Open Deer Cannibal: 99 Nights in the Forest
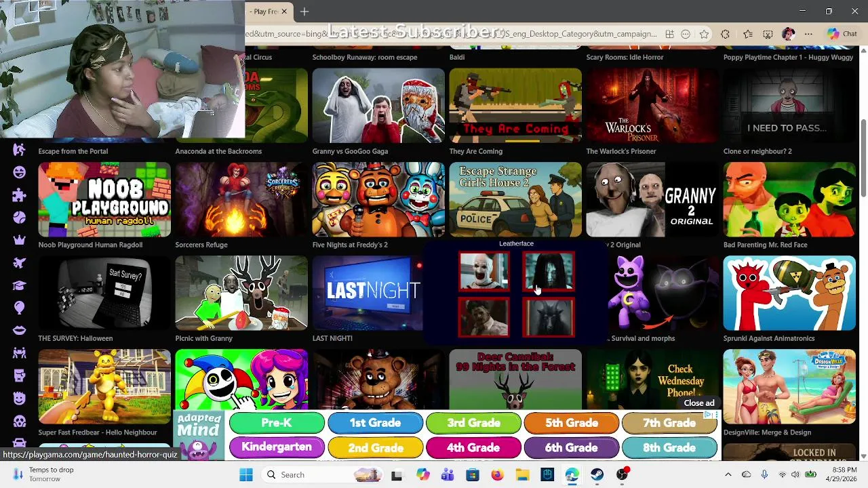This screenshot has height=488, width=868. tap(515, 380)
